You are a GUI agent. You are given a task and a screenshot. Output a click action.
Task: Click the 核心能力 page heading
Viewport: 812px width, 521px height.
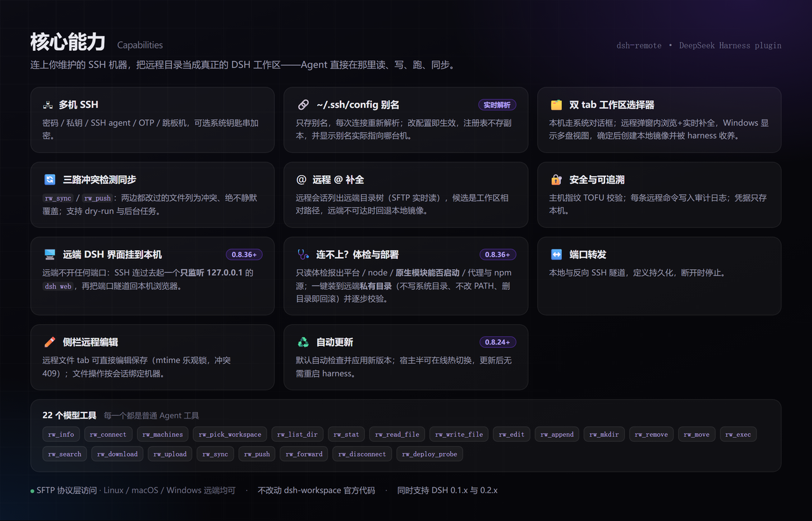(x=68, y=42)
